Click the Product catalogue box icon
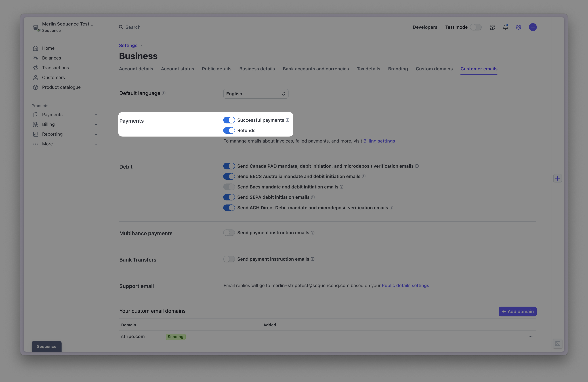This screenshot has width=588, height=382. click(36, 87)
